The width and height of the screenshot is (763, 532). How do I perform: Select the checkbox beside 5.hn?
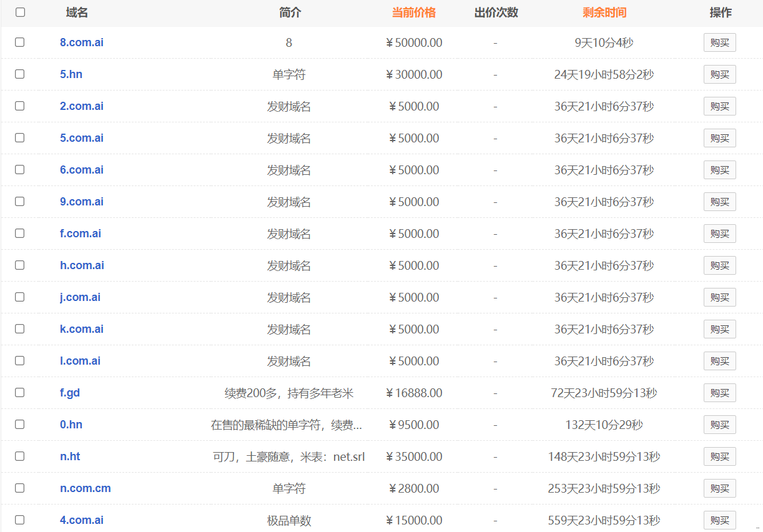(20, 74)
